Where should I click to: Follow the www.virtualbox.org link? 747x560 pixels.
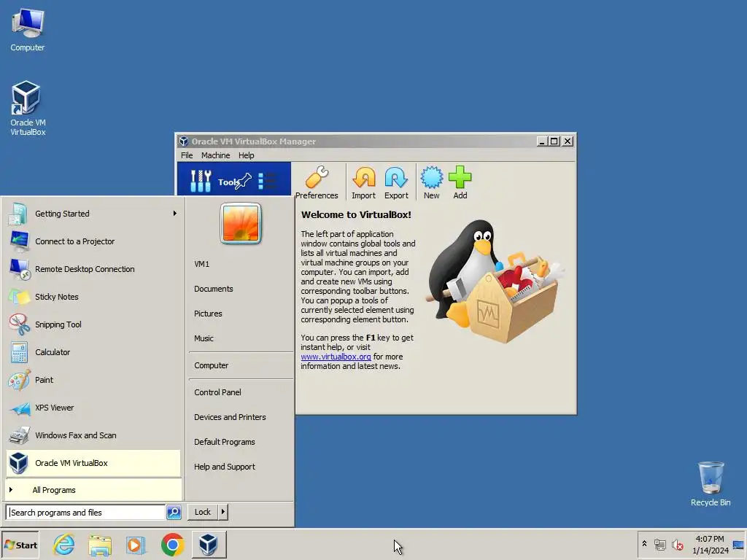(x=336, y=357)
